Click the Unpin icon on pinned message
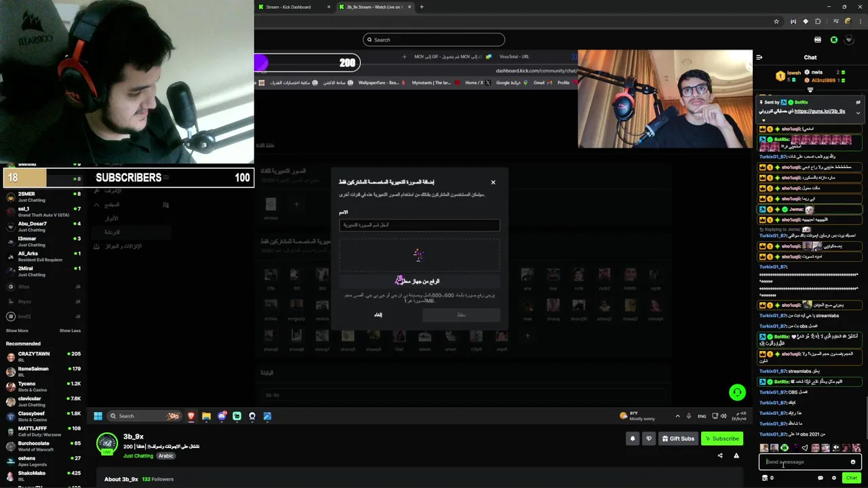 pyautogui.click(x=858, y=102)
